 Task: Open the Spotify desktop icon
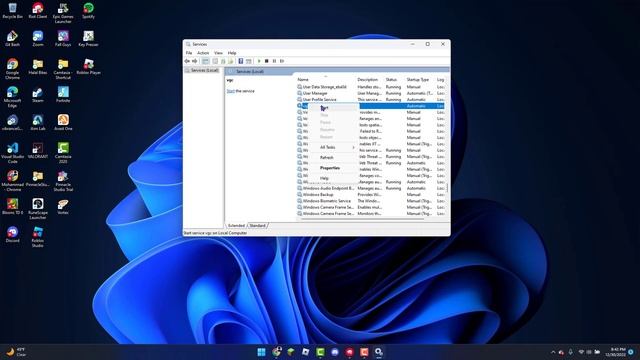88,11
